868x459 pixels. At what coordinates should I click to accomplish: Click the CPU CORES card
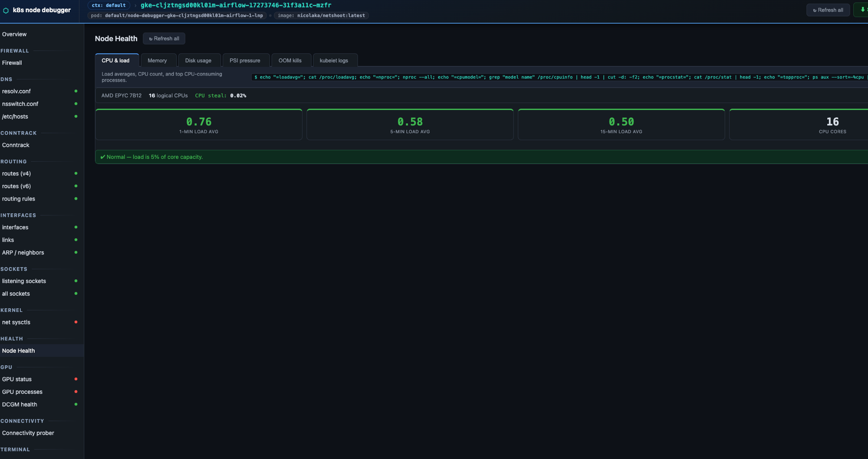pos(799,125)
